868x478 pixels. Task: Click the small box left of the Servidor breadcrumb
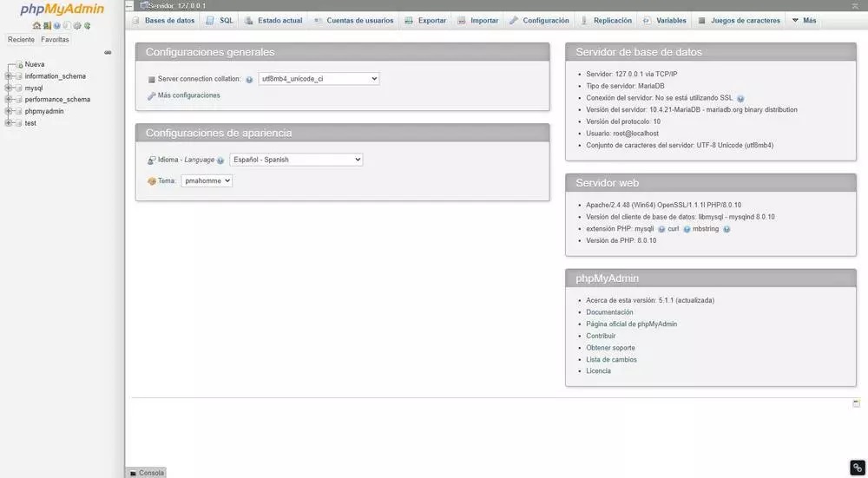point(129,5)
